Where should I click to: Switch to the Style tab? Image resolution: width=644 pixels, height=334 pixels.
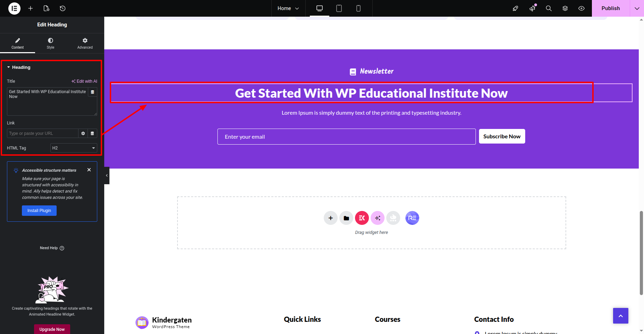(50, 43)
